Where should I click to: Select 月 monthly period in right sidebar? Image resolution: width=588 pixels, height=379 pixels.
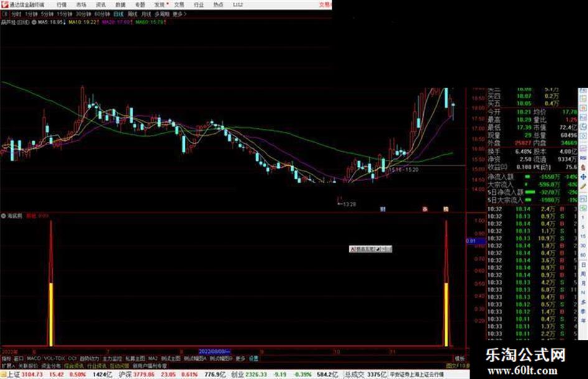[583, 283]
